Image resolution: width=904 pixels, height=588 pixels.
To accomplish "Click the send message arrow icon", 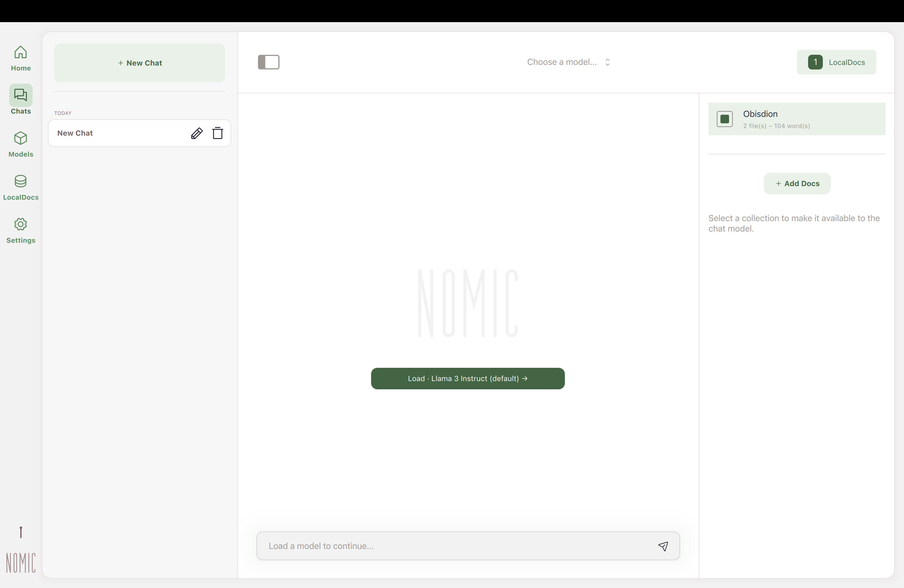I will coord(664,545).
